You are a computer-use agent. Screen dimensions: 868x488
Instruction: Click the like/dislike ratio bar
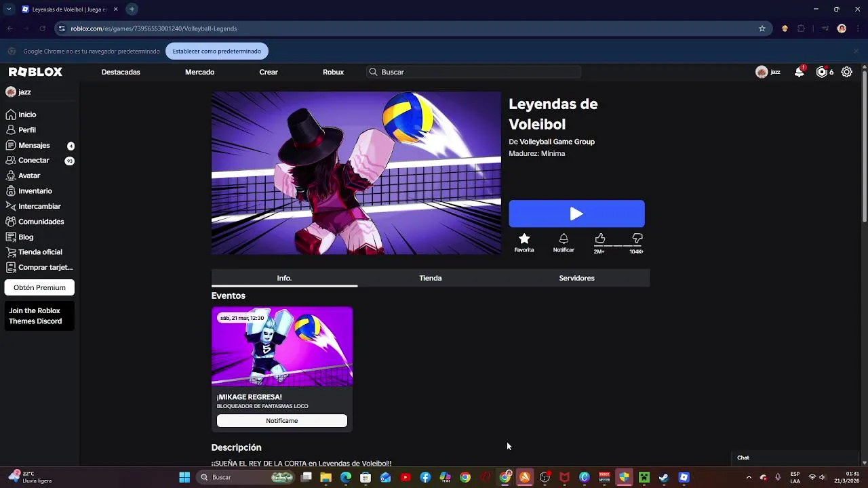pos(618,246)
